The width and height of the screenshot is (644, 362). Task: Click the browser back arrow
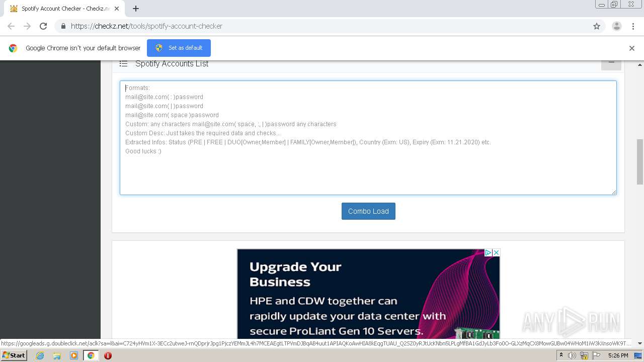pyautogui.click(x=11, y=26)
